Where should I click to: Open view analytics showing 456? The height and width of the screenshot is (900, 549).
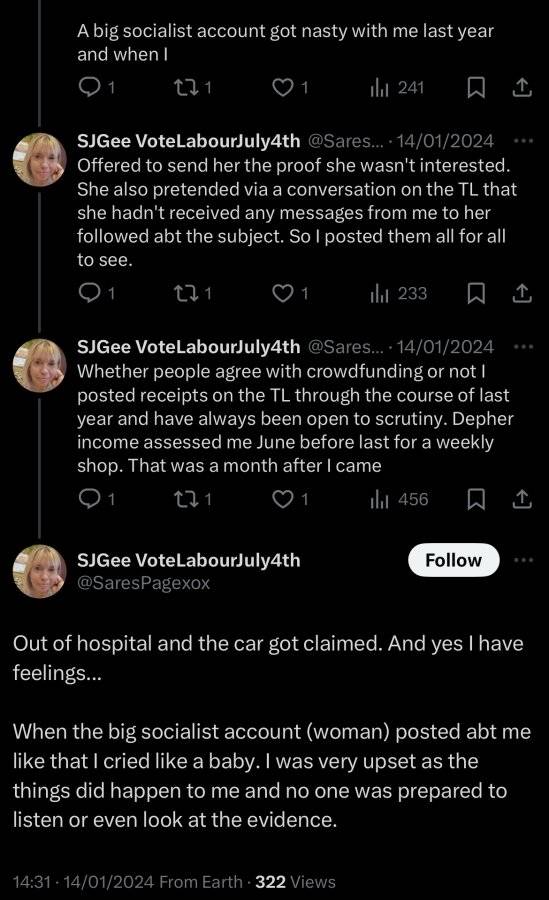(x=399, y=499)
